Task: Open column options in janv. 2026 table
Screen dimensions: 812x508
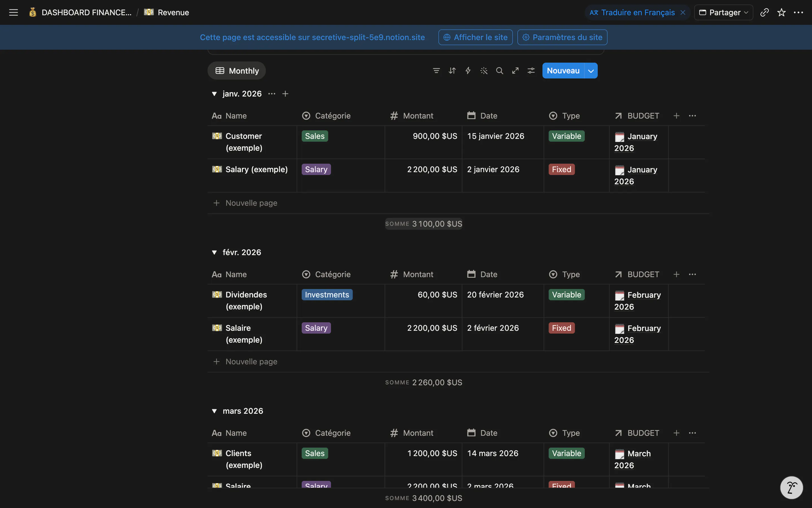Action: [692, 116]
